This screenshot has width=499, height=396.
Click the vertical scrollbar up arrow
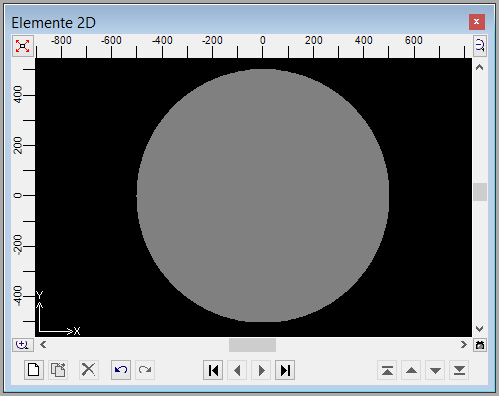click(480, 67)
